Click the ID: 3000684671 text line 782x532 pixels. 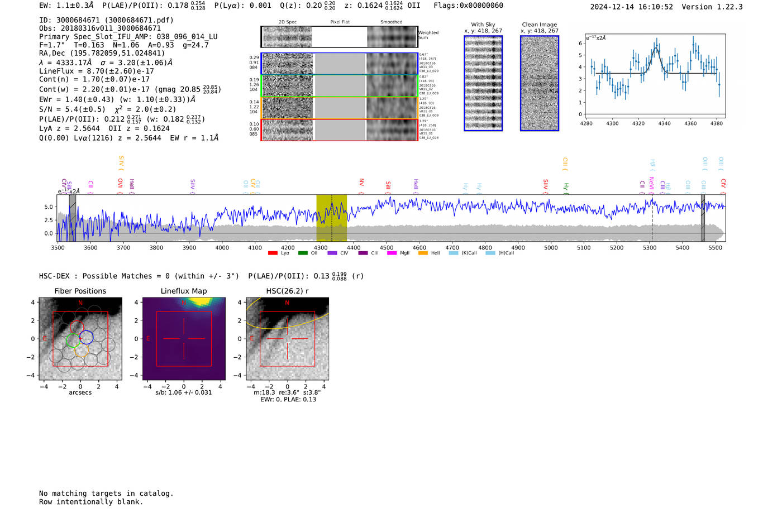click(x=106, y=20)
